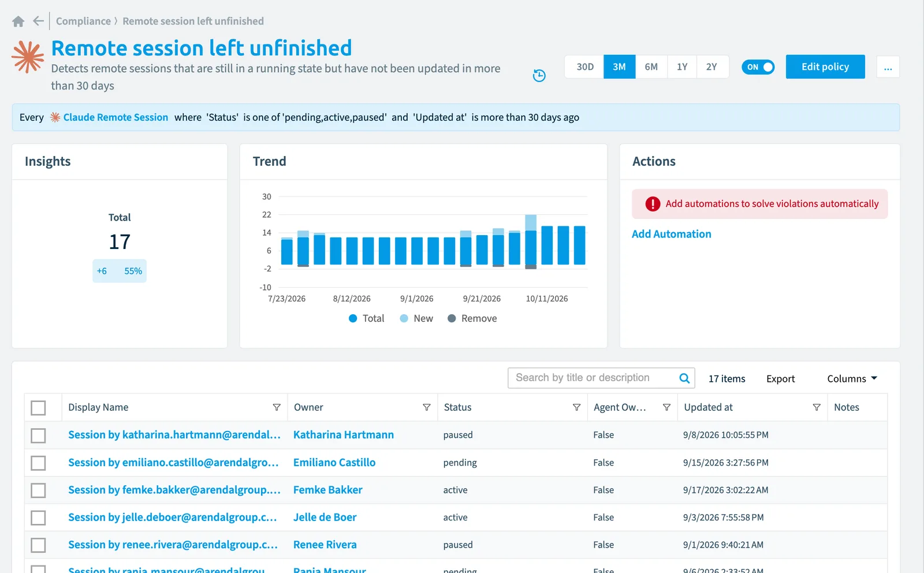
Task: Open Owner column filter icon
Action: click(x=427, y=407)
